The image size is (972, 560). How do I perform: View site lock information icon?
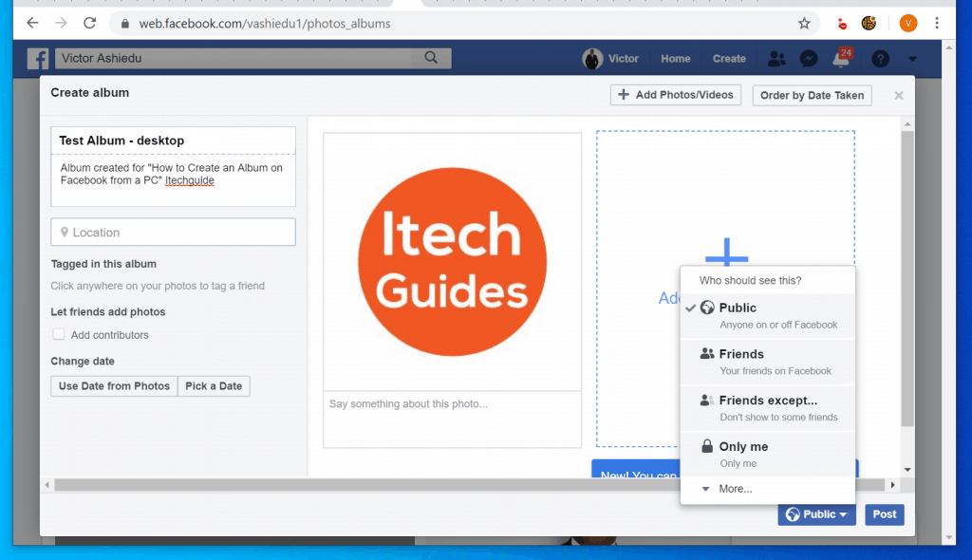point(125,24)
